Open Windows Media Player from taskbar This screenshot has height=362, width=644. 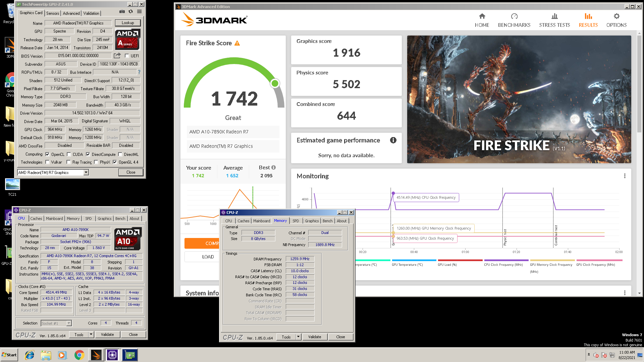point(62,355)
